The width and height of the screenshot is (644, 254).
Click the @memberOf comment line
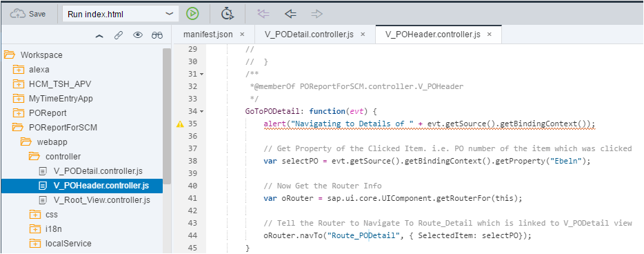(x=356, y=87)
